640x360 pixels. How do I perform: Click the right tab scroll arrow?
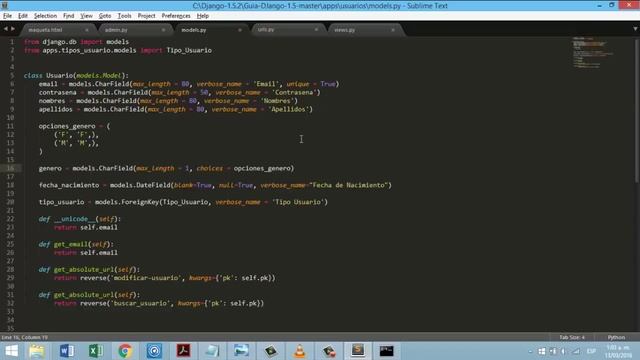pos(13,29)
